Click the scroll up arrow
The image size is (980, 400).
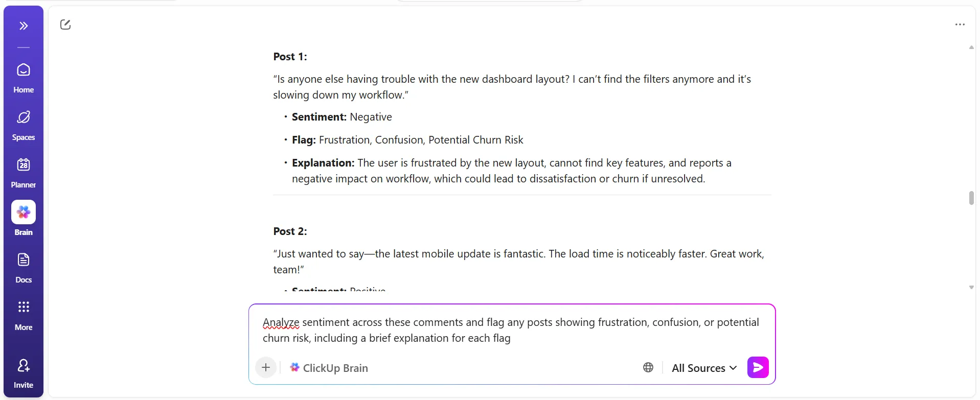[x=971, y=48]
